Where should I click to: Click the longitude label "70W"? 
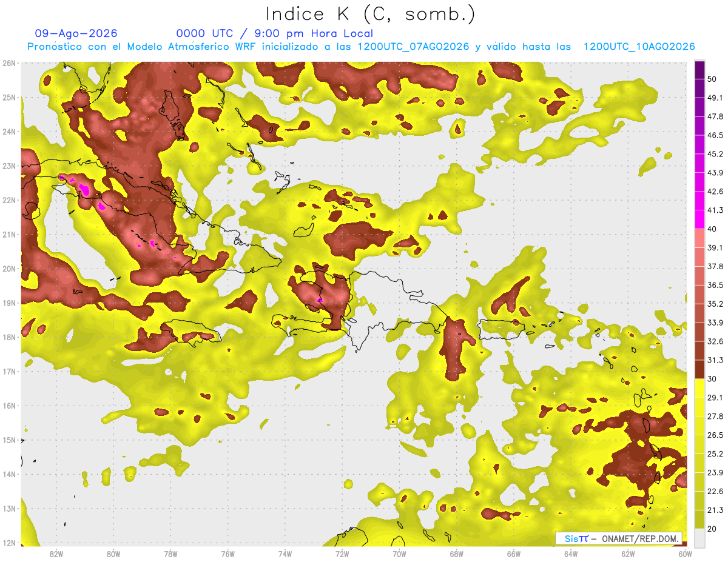click(399, 554)
